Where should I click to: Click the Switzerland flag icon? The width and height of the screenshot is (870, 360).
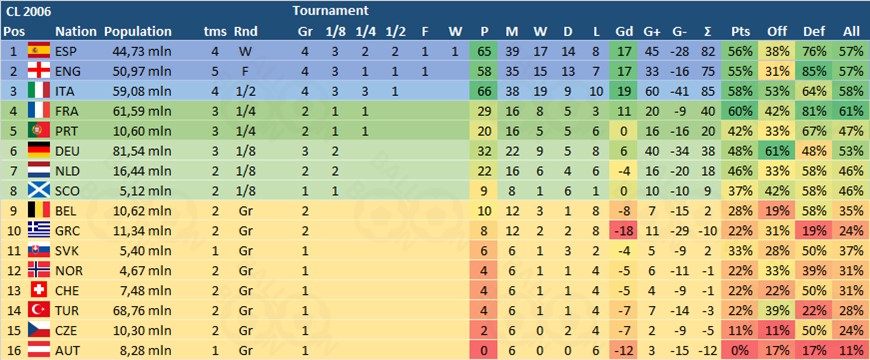(39, 290)
